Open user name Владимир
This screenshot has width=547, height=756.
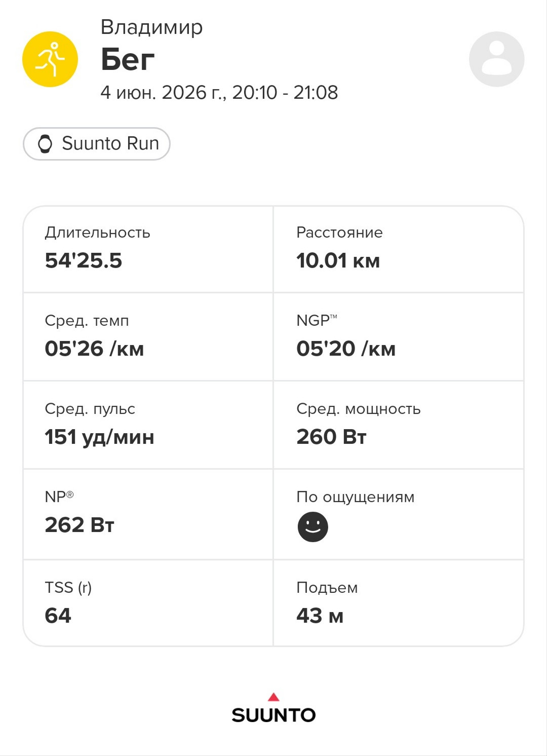click(151, 27)
